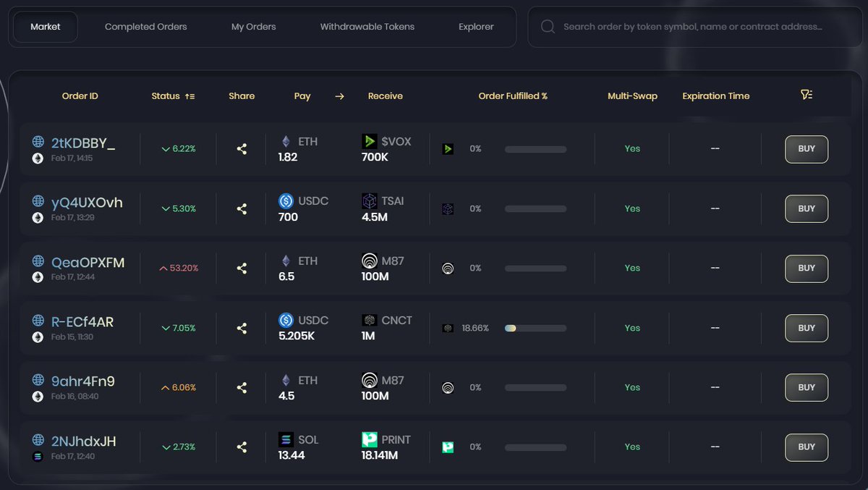
Task: Buy the PRINT 18.141M order
Action: [x=807, y=447]
